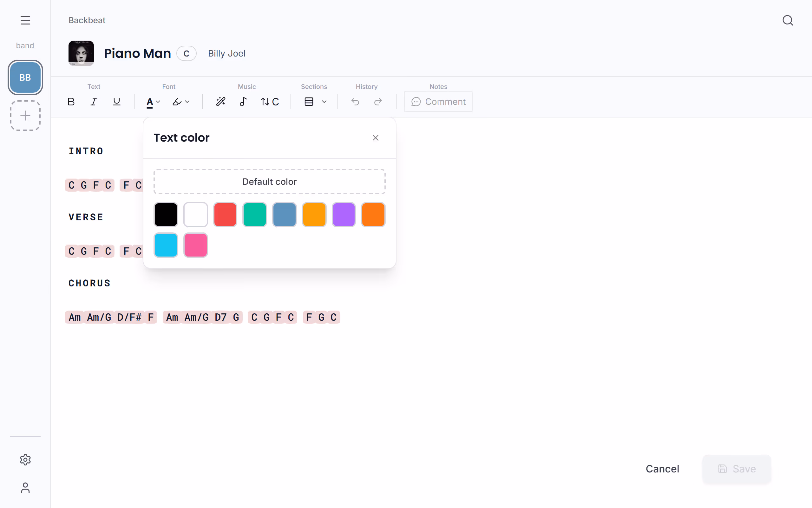Image resolution: width=812 pixels, height=508 pixels.
Task: Open user profile icon
Action: click(25, 487)
